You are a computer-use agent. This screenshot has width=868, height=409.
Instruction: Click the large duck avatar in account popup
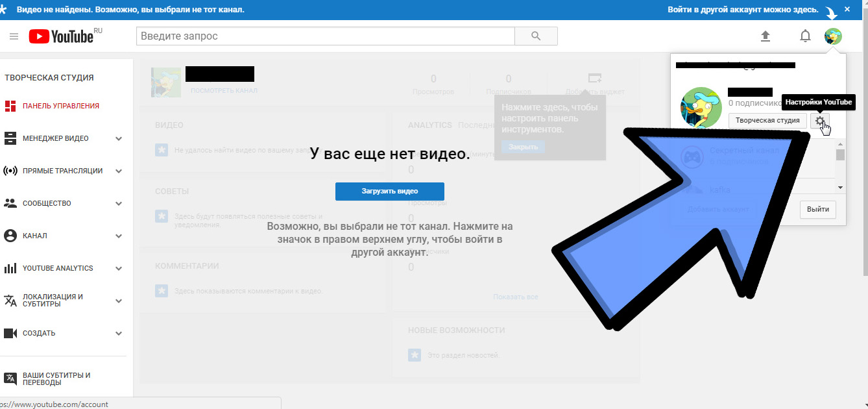(701, 108)
